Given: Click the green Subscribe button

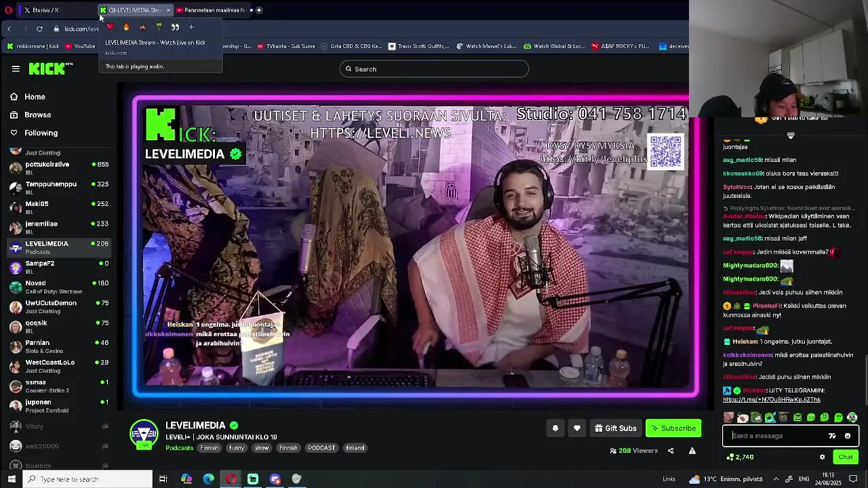Looking at the screenshot, I should [673, 428].
